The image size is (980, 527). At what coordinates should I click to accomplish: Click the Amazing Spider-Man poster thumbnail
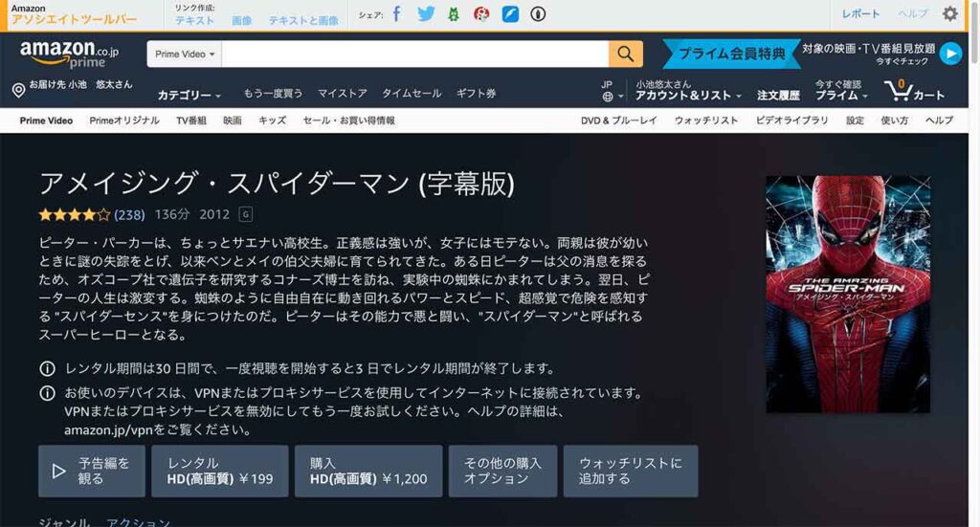[847, 295]
